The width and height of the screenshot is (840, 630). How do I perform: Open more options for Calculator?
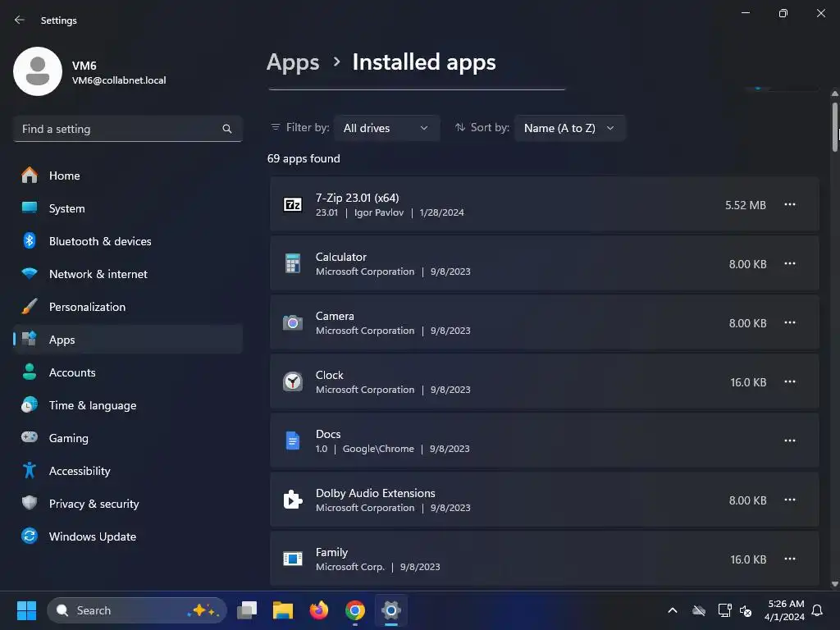click(790, 263)
